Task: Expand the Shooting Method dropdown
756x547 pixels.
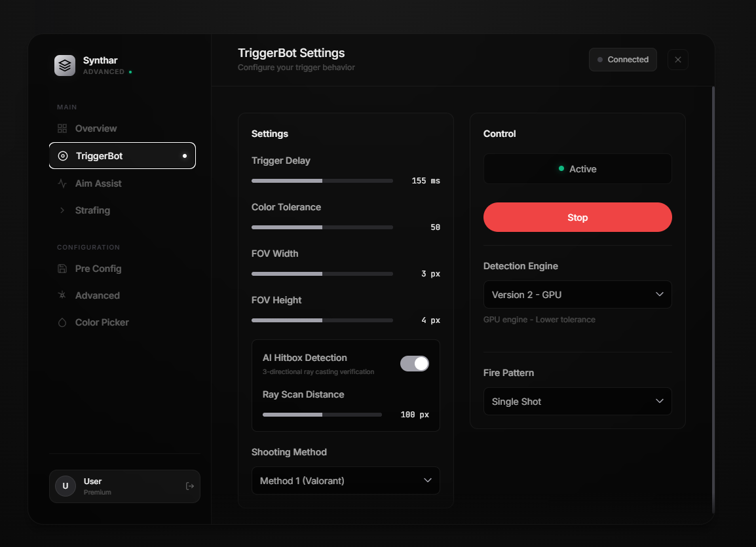Action: [345, 480]
